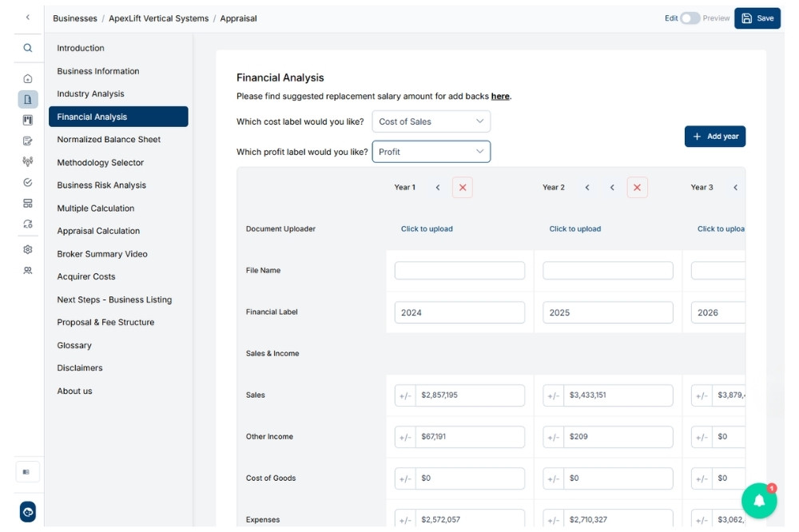Open settings gear icon in sidebar
Image resolution: width=799 pixels, height=532 pixels.
pyautogui.click(x=27, y=249)
